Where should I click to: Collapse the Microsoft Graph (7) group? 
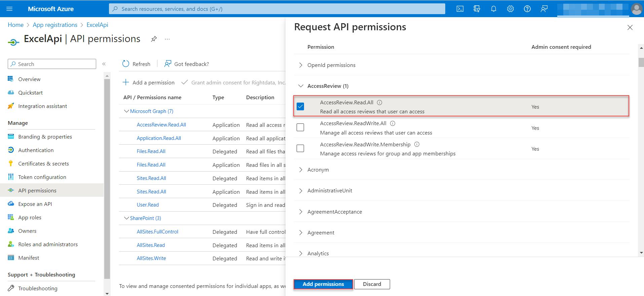[x=126, y=111]
